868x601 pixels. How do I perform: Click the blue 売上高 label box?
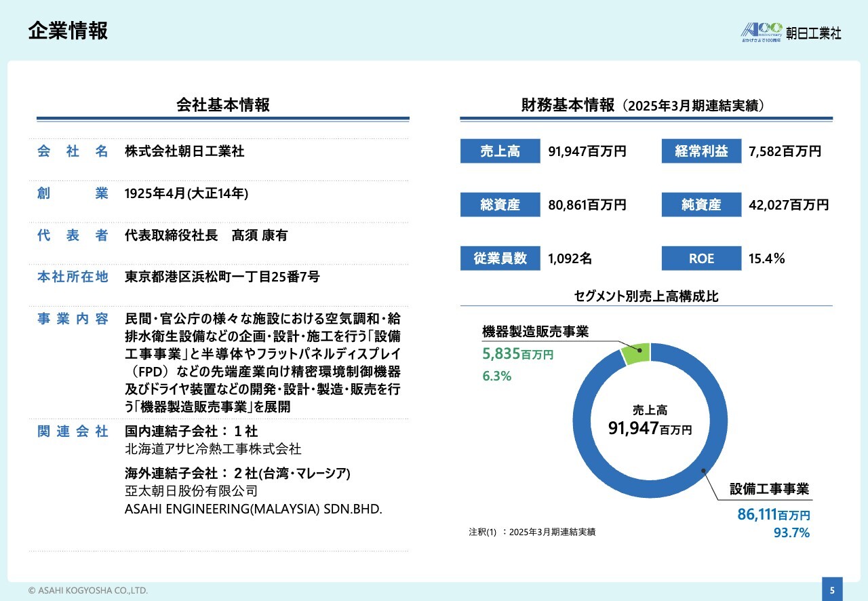tap(500, 151)
